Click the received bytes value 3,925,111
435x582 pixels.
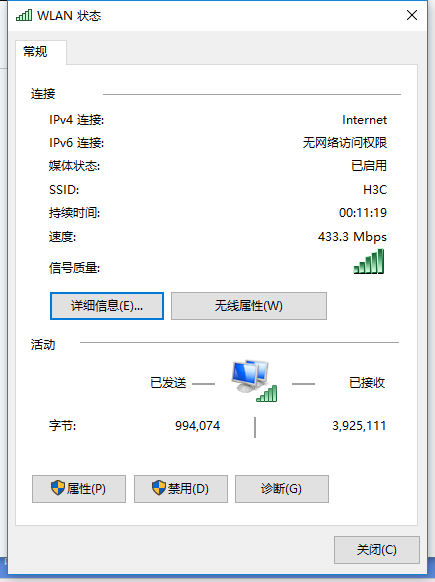[x=359, y=425]
